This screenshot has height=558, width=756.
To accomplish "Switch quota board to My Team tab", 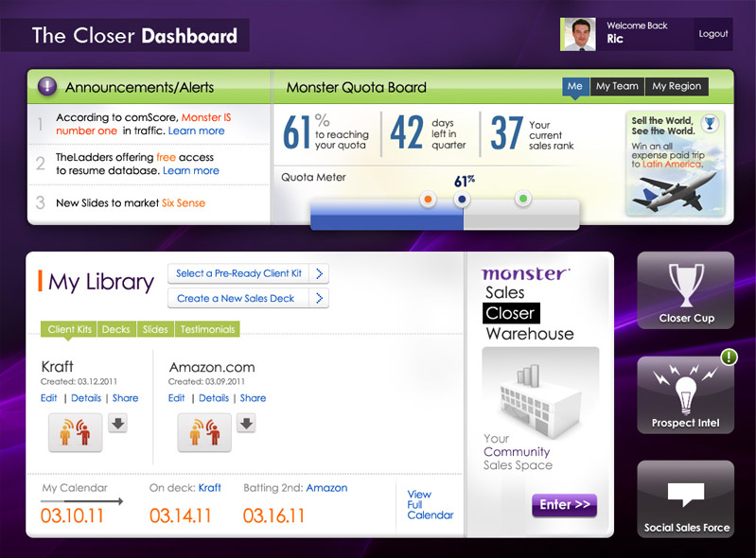I will (x=617, y=86).
